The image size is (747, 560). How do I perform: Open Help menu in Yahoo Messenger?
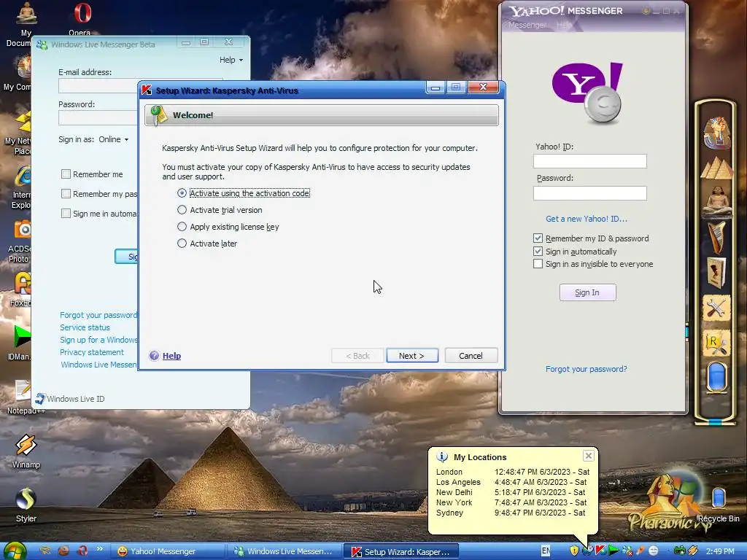pos(564,25)
